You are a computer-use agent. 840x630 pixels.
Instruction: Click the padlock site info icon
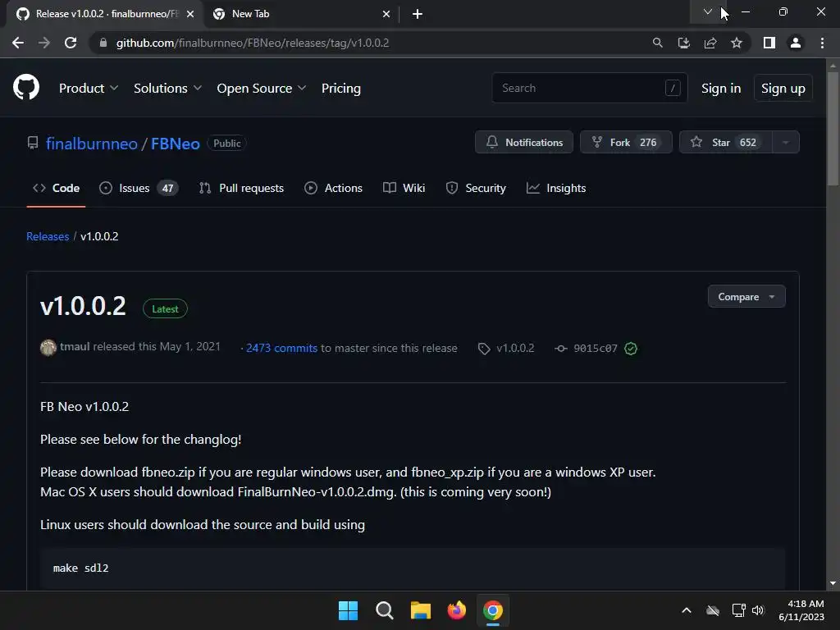[103, 43]
